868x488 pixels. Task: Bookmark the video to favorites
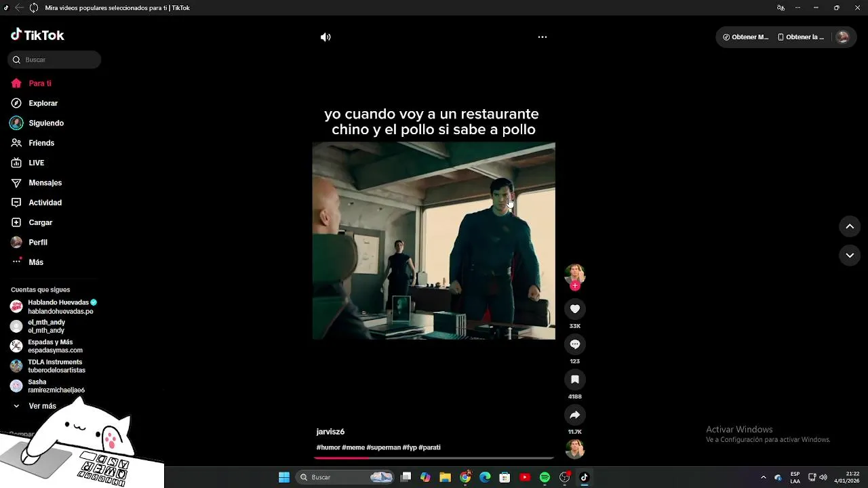[575, 380]
